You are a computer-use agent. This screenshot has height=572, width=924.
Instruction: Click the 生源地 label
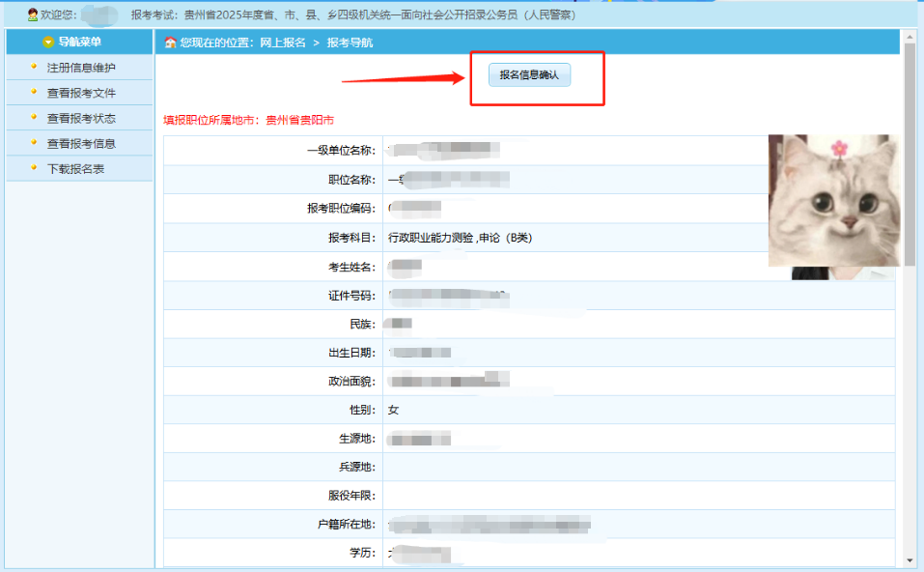(356, 439)
